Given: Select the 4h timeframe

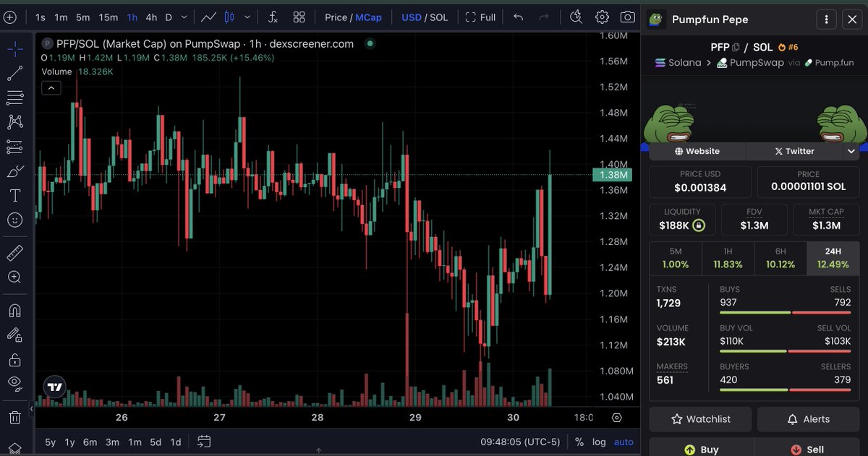Looking at the screenshot, I should point(151,17).
